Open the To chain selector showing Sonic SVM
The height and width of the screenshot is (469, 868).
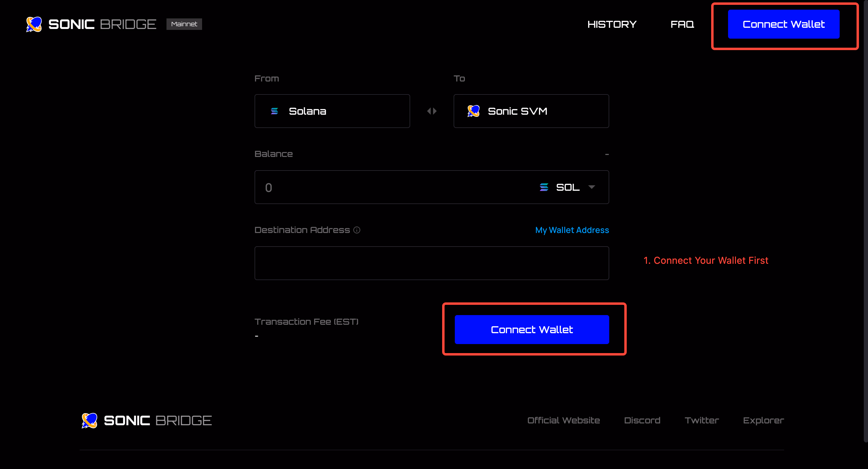click(531, 111)
